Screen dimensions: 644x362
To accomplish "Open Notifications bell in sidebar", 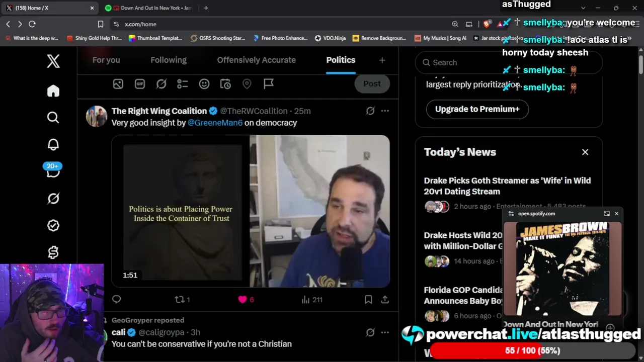I will [53, 145].
